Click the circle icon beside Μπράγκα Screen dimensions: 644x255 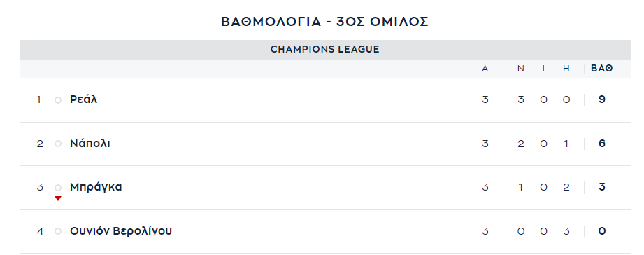[58, 188]
